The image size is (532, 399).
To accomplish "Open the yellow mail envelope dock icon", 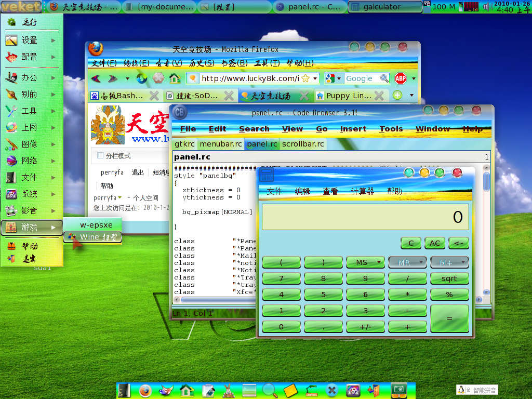I will point(290,391).
